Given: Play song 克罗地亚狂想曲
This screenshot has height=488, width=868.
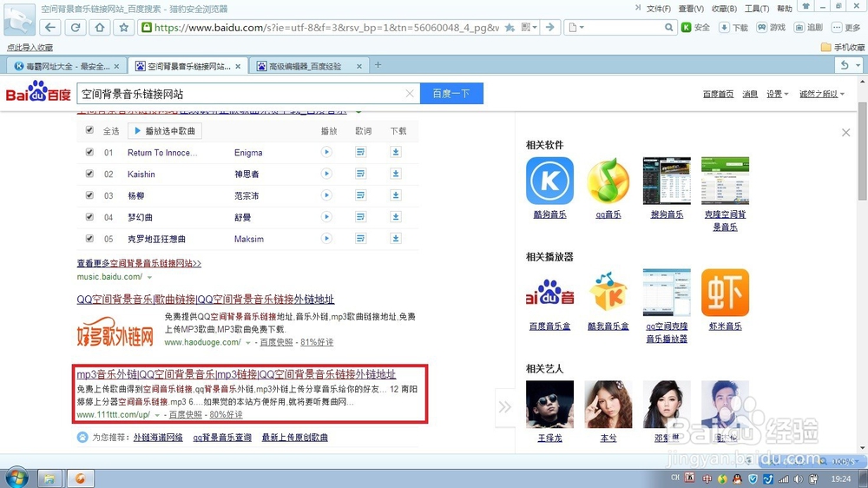Looking at the screenshot, I should 326,238.
